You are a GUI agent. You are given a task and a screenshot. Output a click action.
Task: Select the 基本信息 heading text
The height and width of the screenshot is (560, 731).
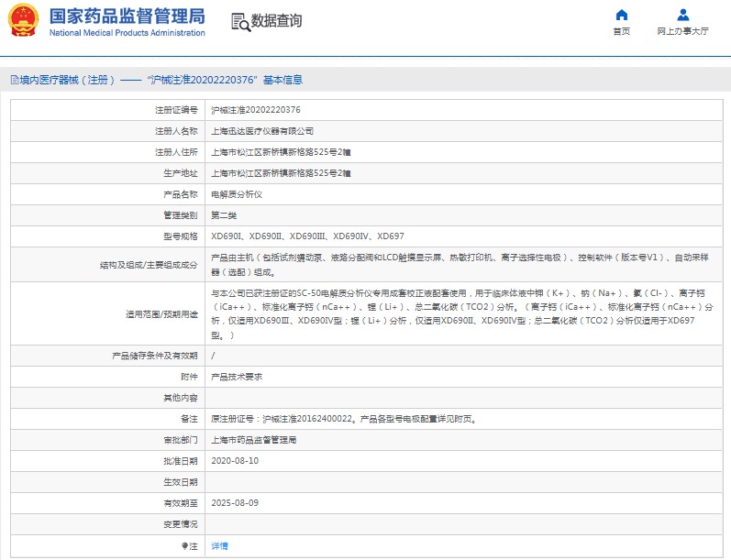pos(282,80)
